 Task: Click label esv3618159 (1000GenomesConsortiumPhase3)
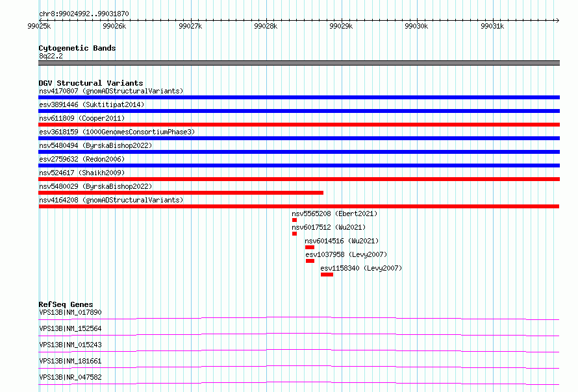(117, 132)
